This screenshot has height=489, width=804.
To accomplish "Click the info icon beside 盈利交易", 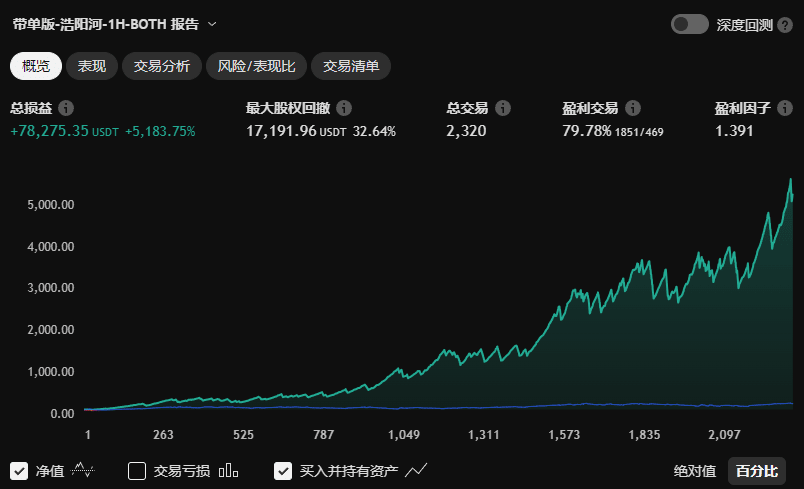I will click(x=633, y=108).
